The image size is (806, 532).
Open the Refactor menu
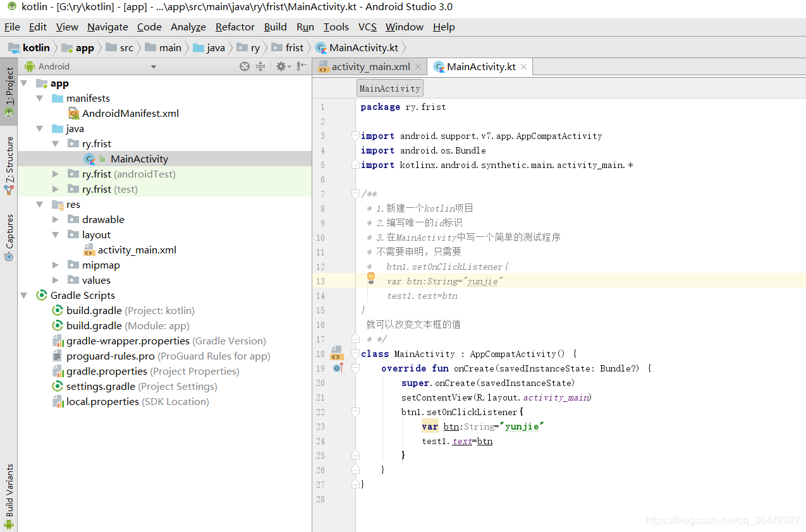coord(235,27)
